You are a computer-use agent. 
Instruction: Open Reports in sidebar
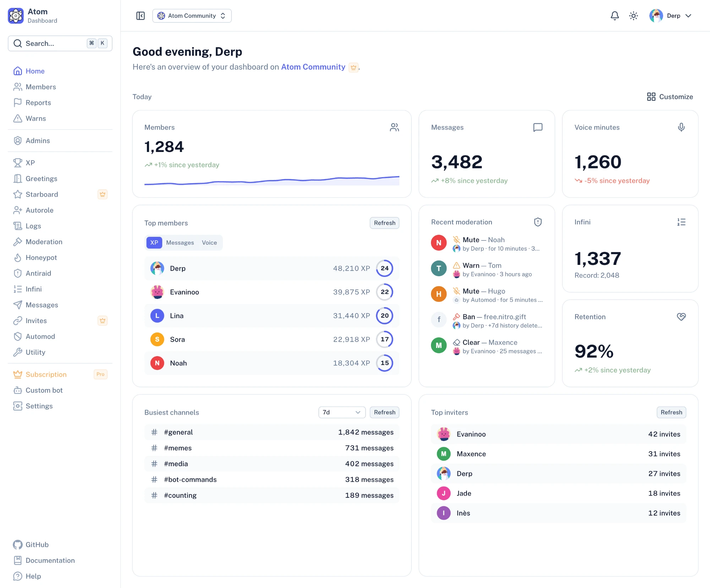60,103
